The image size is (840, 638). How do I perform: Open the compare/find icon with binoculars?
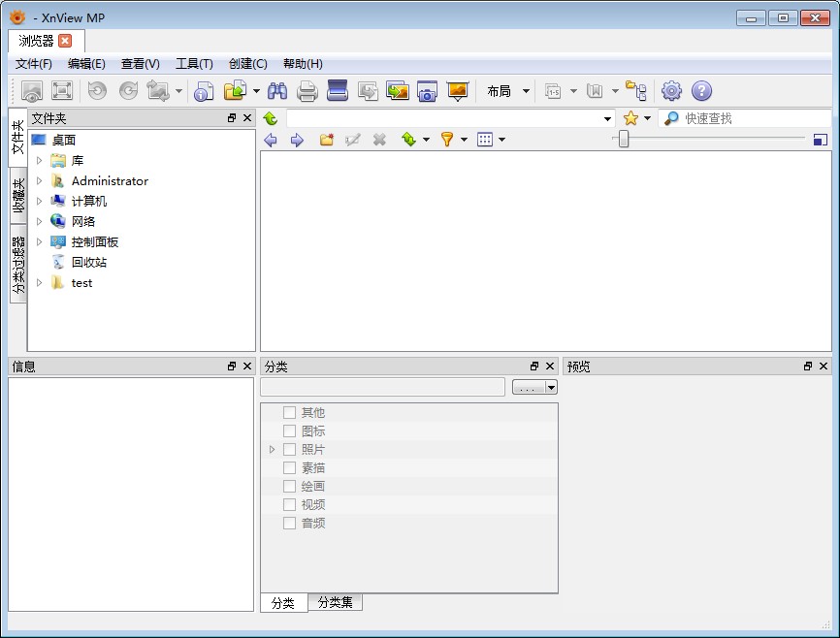(276, 90)
